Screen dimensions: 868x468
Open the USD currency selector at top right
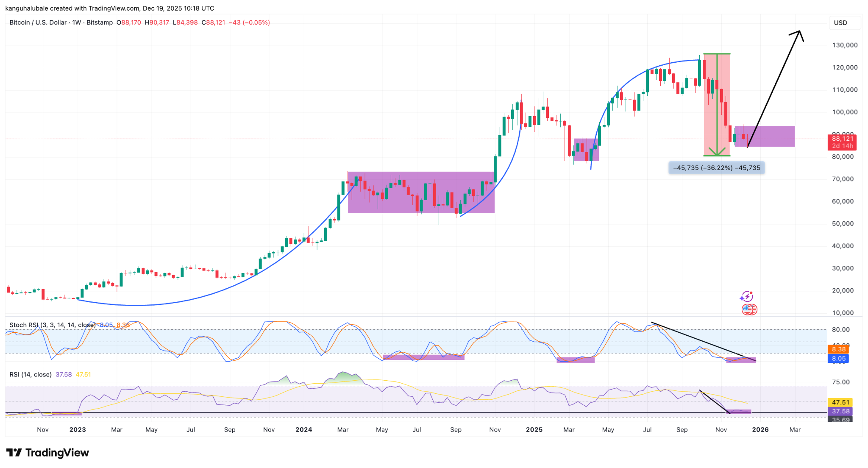(845, 23)
